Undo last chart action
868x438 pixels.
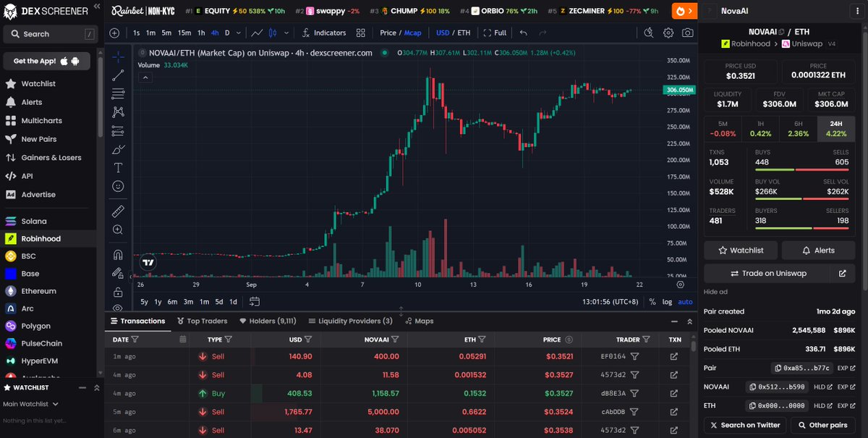point(524,33)
